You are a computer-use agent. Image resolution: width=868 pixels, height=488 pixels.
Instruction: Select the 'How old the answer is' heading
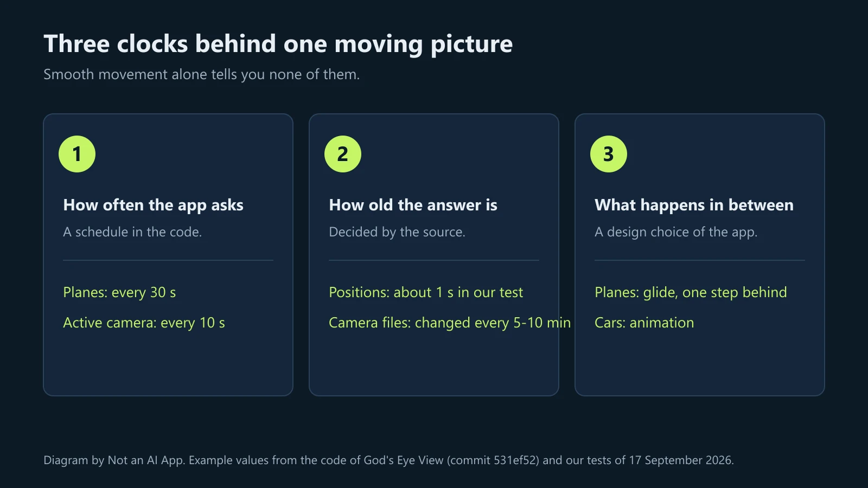tap(413, 205)
